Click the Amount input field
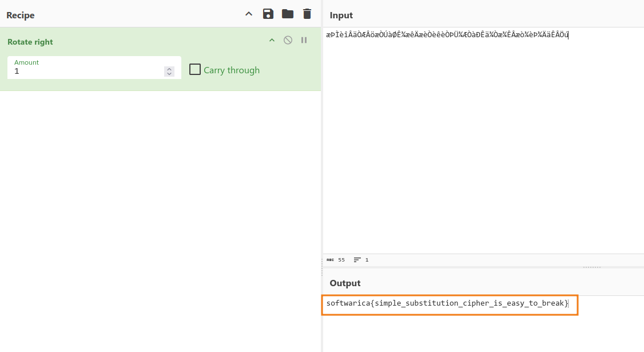Screen dimensions: 644x352 click(x=86, y=72)
